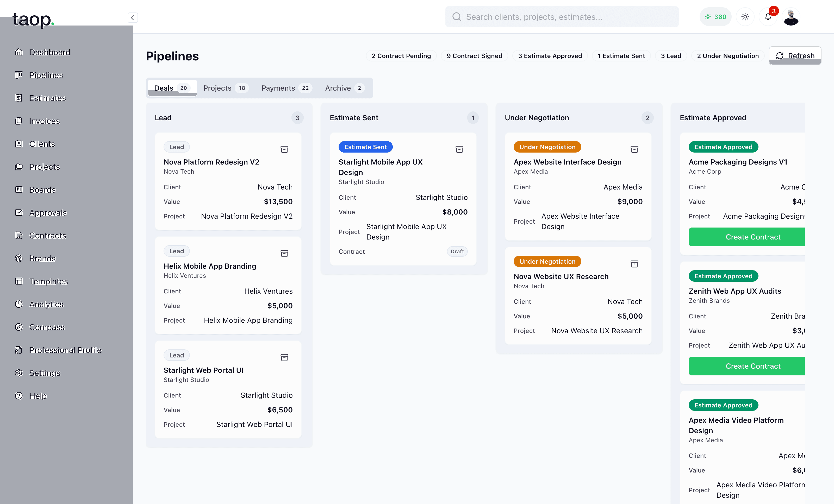Screen dimensions: 834x504
Task: Open notifications bell with 3 alerts
Action: (x=768, y=17)
